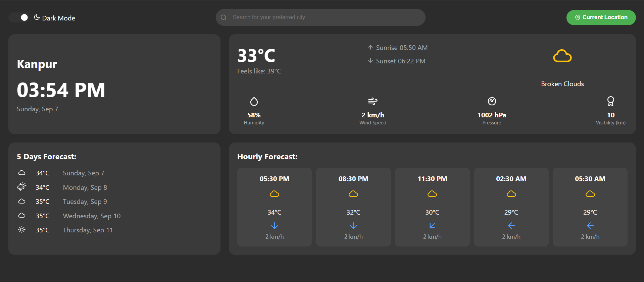Click wind direction arrow in 02:30 AM card
Screen dimensions: 644x282
click(511, 226)
